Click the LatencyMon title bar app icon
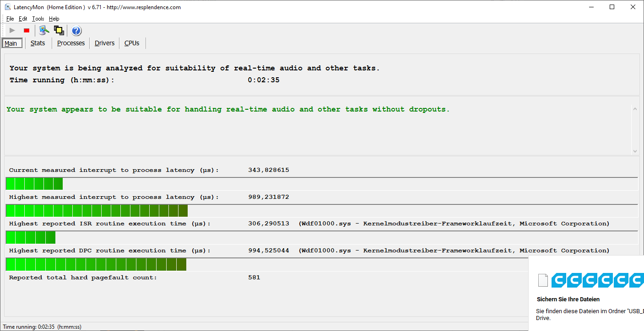The height and width of the screenshot is (331, 644). [8, 7]
